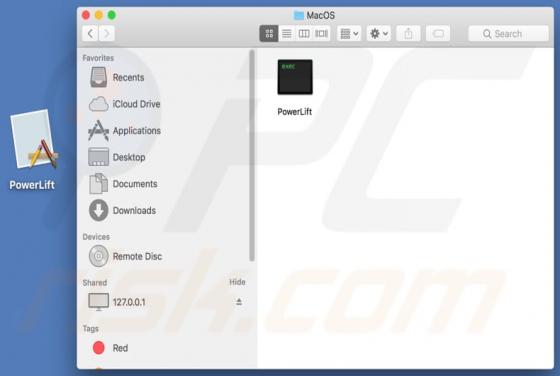Click the Shared section header

click(95, 283)
